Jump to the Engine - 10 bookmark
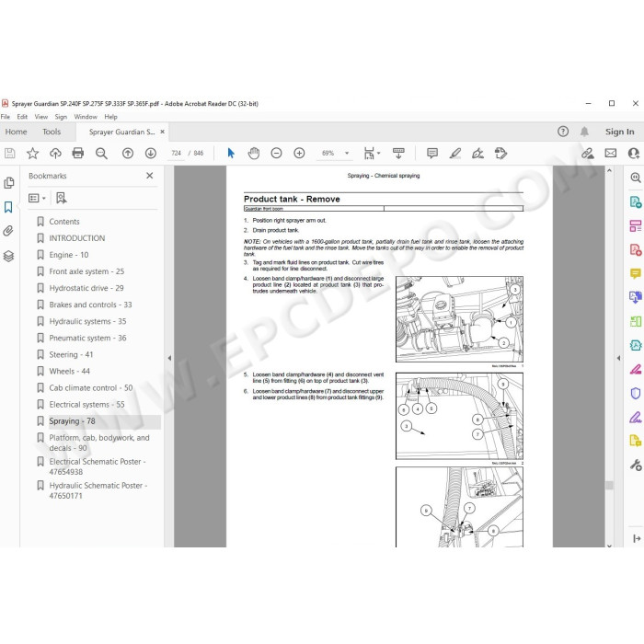This screenshot has height=644, width=644. pos(69,255)
